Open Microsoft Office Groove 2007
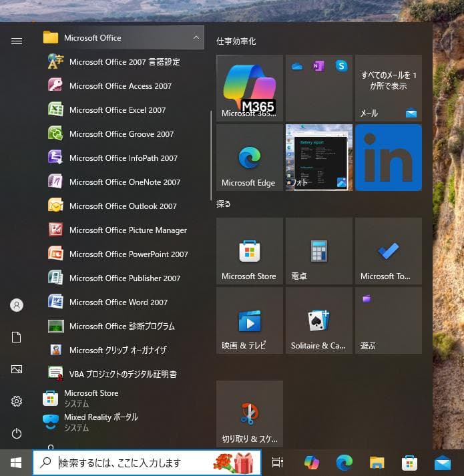Screen dimensions: 464x476 coord(123,134)
